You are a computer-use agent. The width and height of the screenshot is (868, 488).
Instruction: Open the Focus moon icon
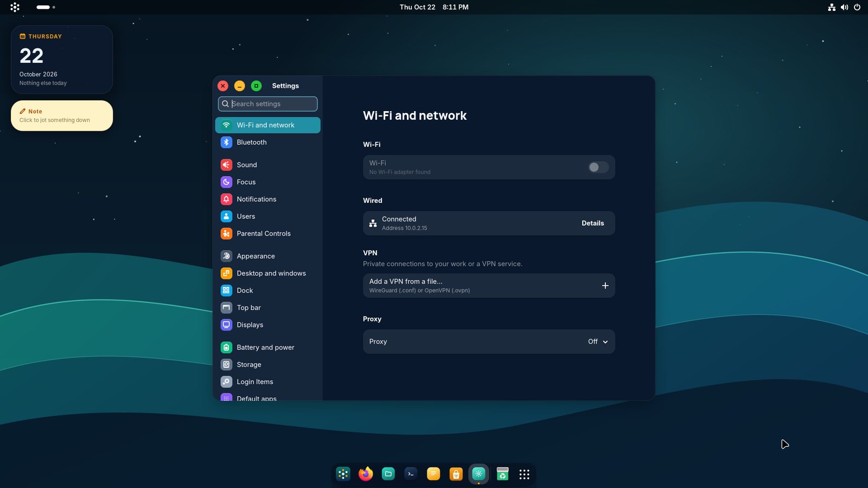click(x=226, y=182)
